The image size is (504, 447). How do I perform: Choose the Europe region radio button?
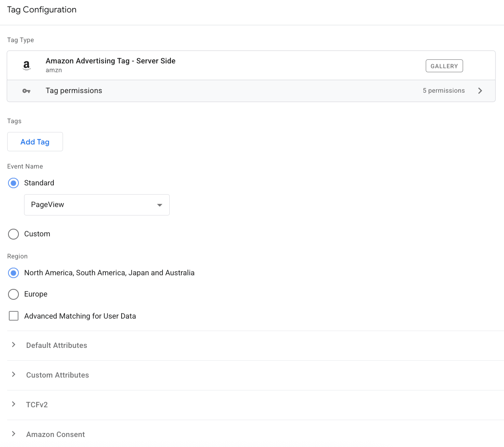point(13,294)
